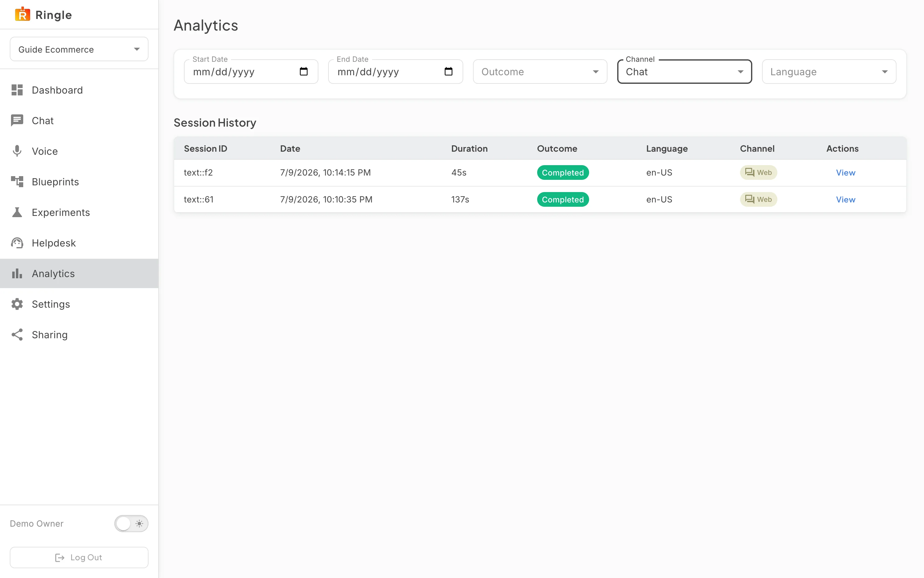The image size is (924, 578).
Task: Click the Sharing icon in sidebar
Action: (x=17, y=335)
